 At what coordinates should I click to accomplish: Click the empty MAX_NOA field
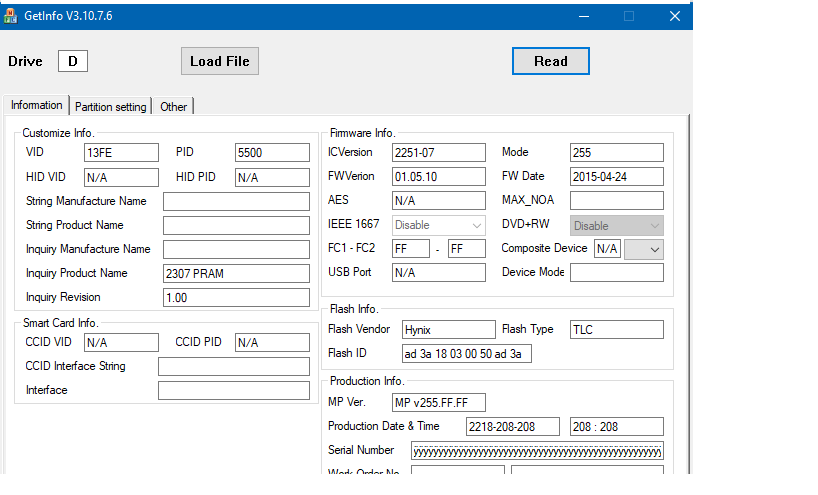click(617, 200)
